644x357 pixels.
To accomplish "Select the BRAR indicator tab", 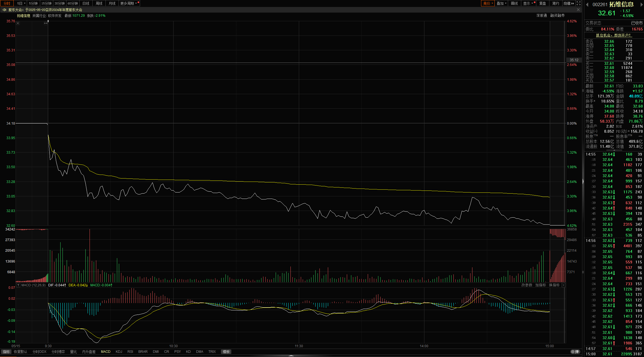I will [x=143, y=352].
